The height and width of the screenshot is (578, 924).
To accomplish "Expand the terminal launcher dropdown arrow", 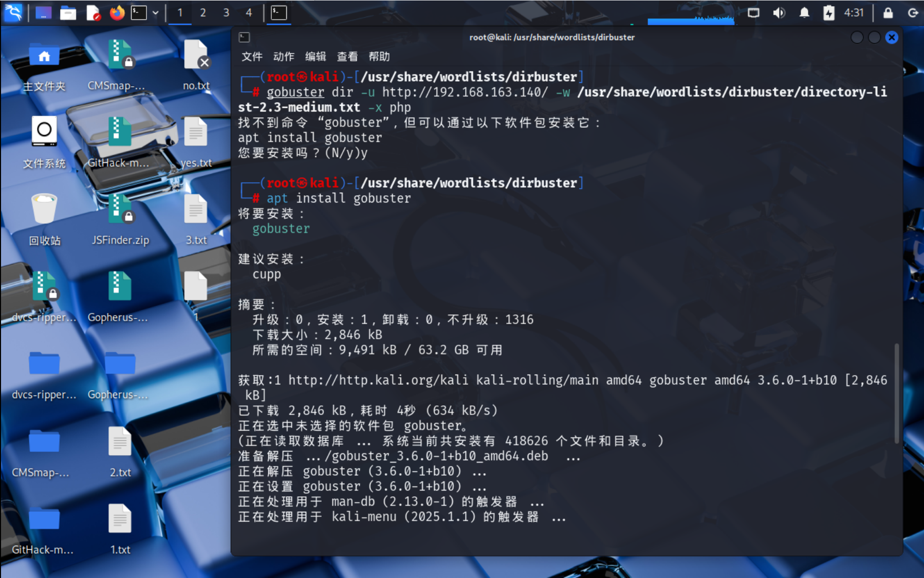I will [x=155, y=13].
